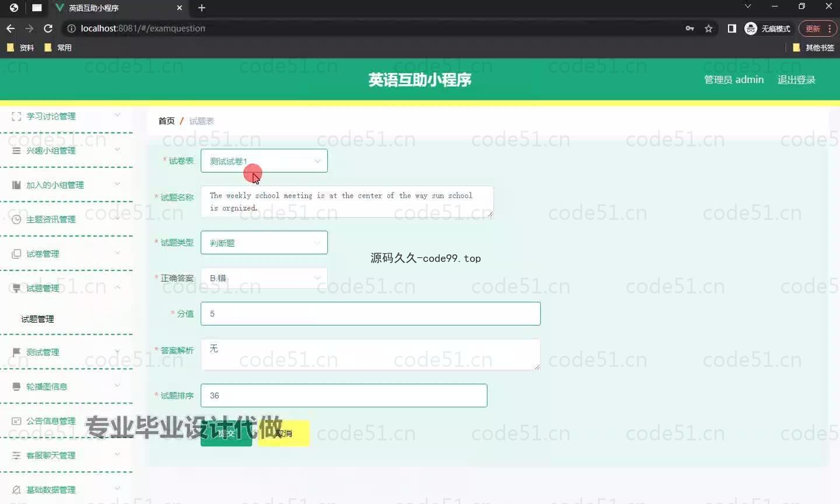Click the browser reload page icon
840x504 pixels.
tap(48, 28)
